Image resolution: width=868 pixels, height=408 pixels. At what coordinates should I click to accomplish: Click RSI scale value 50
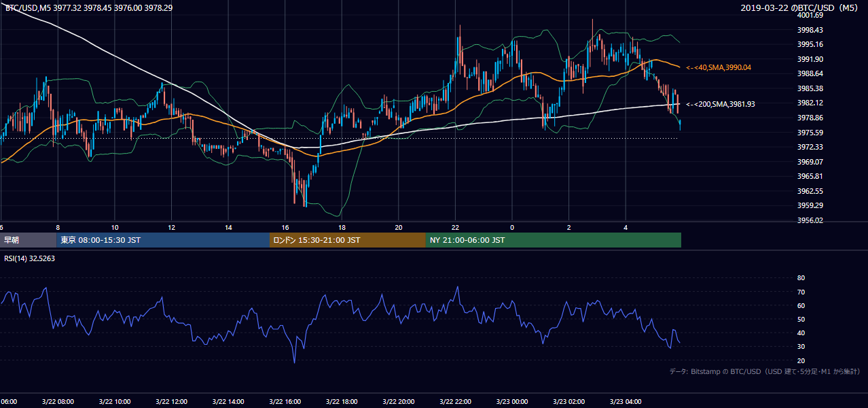[801, 319]
